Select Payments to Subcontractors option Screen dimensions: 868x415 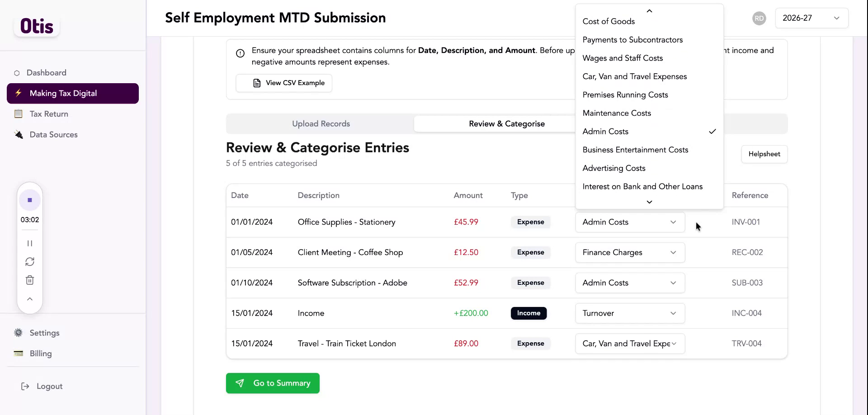pyautogui.click(x=649, y=40)
